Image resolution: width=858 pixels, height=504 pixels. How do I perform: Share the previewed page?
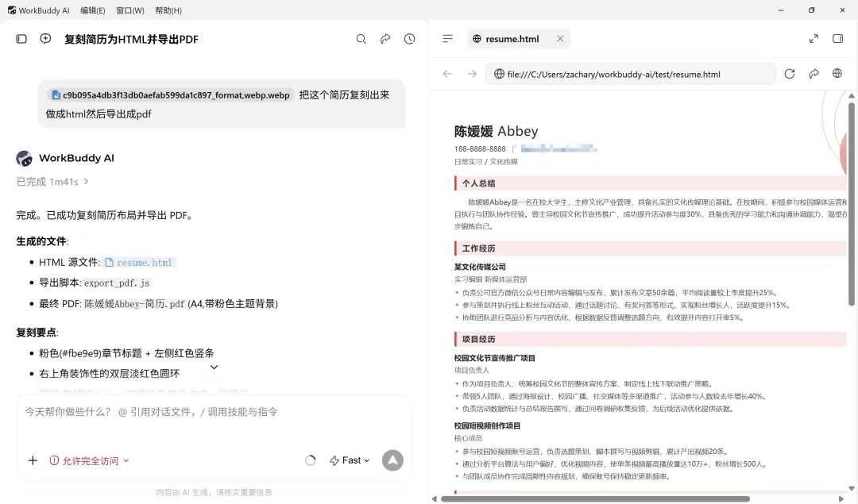pyautogui.click(x=814, y=74)
